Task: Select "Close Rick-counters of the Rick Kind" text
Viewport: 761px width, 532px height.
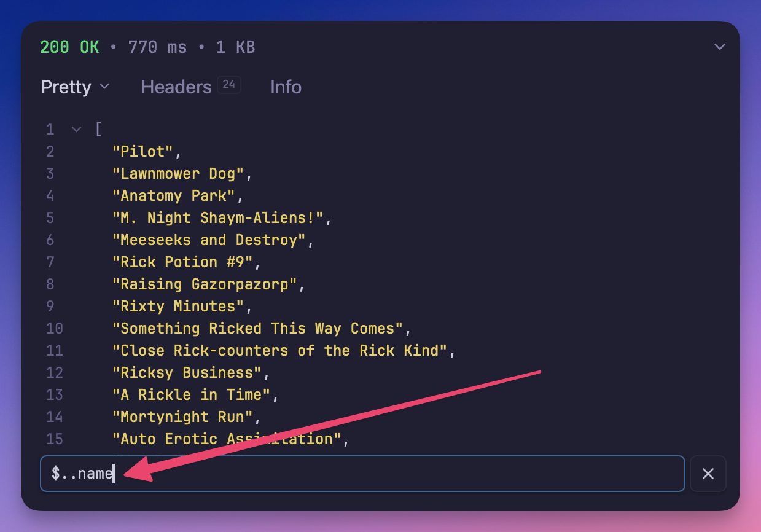Action: click(283, 350)
